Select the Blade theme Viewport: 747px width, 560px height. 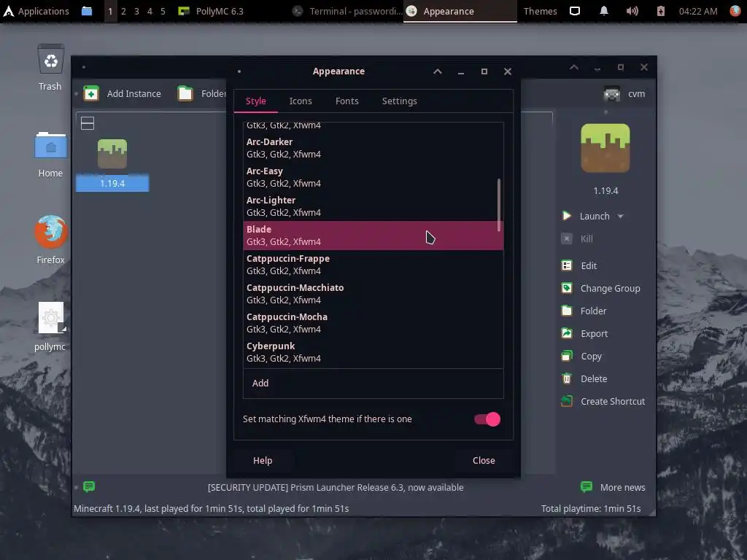coord(373,236)
